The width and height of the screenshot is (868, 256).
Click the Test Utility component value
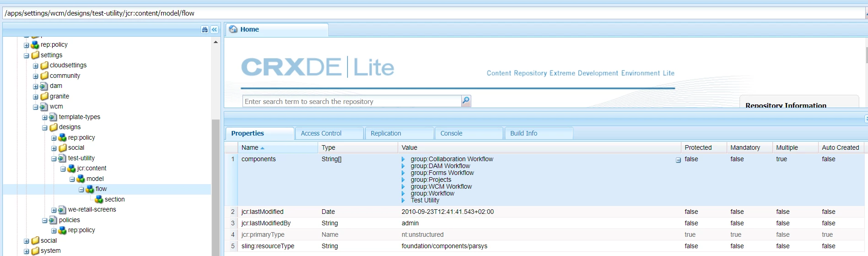(425, 200)
